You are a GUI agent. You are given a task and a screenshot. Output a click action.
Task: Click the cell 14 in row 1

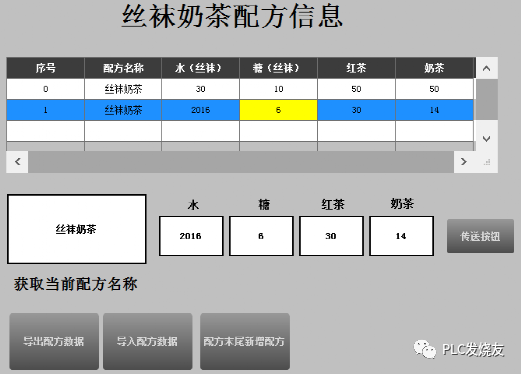434,110
